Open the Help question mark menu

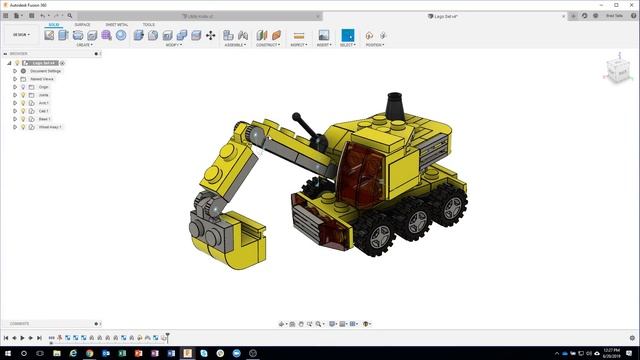coord(633,16)
